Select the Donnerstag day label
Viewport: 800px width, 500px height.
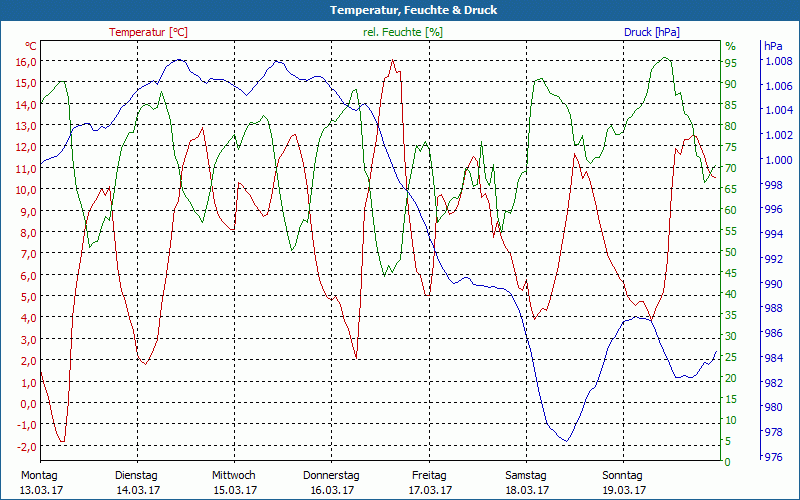click(331, 475)
